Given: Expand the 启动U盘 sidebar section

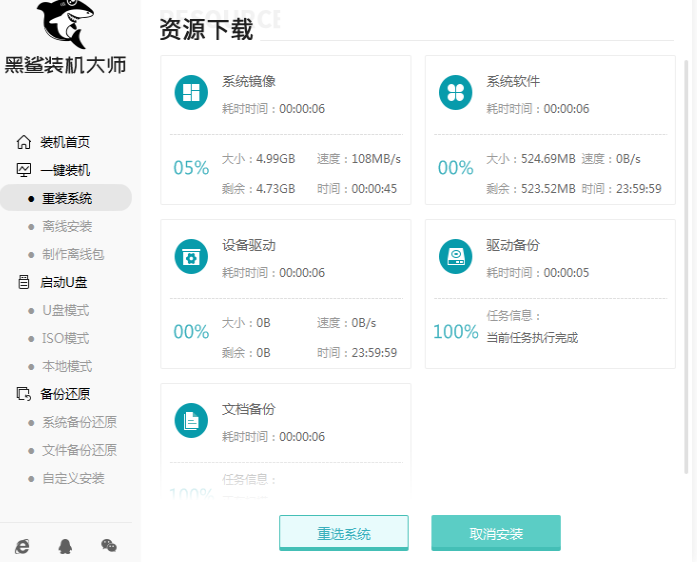Looking at the screenshot, I should coord(64,282).
